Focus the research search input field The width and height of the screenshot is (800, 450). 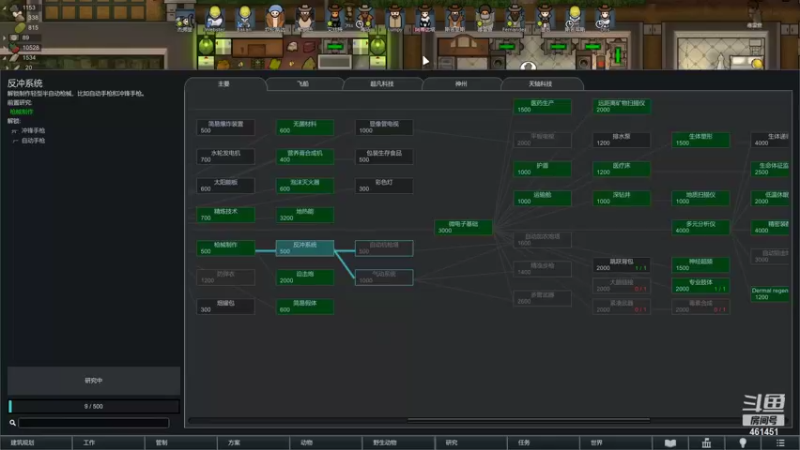[93, 422]
